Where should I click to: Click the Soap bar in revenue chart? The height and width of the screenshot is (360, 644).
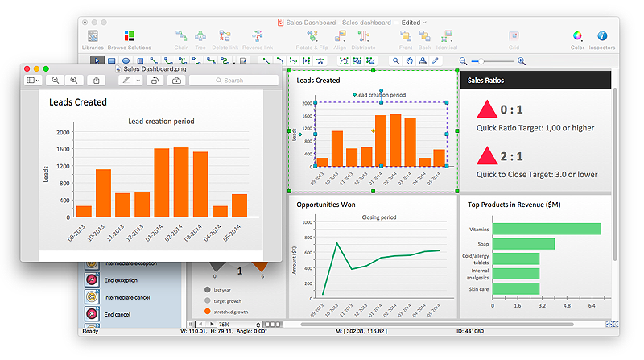point(524,244)
